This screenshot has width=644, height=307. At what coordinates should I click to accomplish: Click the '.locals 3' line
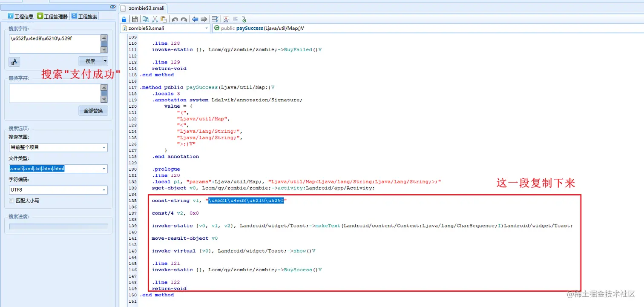tap(166, 94)
